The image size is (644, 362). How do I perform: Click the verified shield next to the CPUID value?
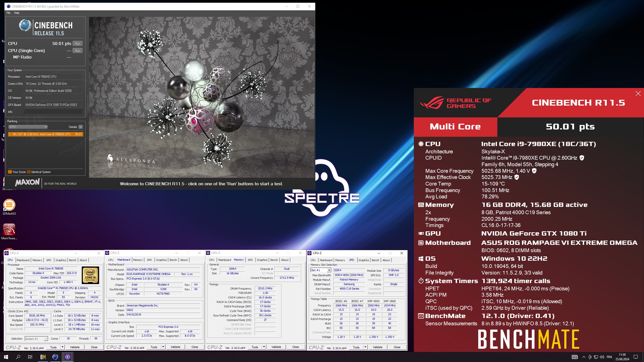pos(582,158)
